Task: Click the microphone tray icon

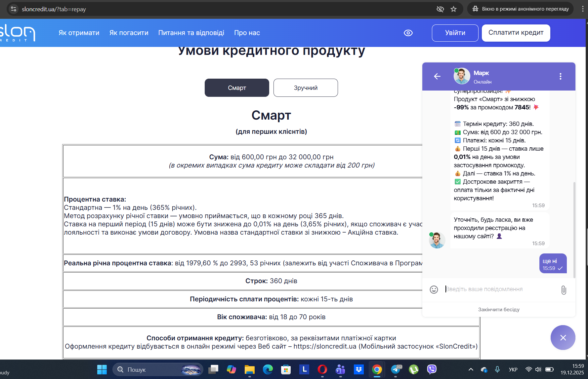Action: click(497, 369)
